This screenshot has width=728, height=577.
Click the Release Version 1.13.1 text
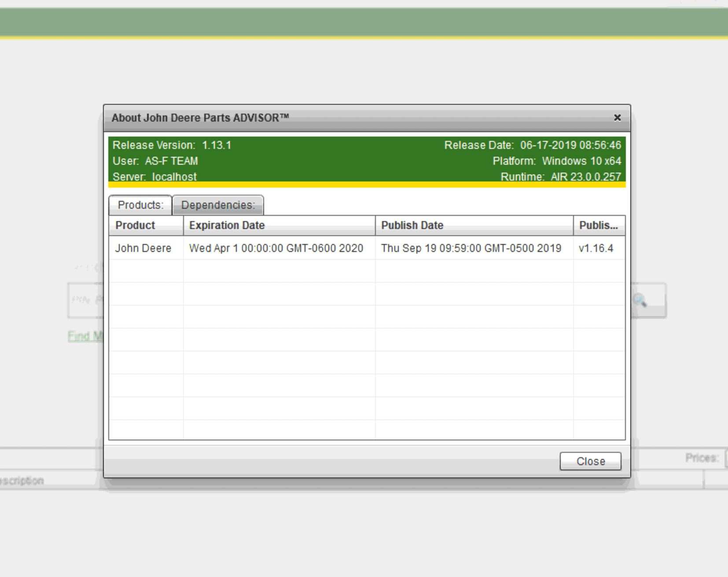(172, 145)
